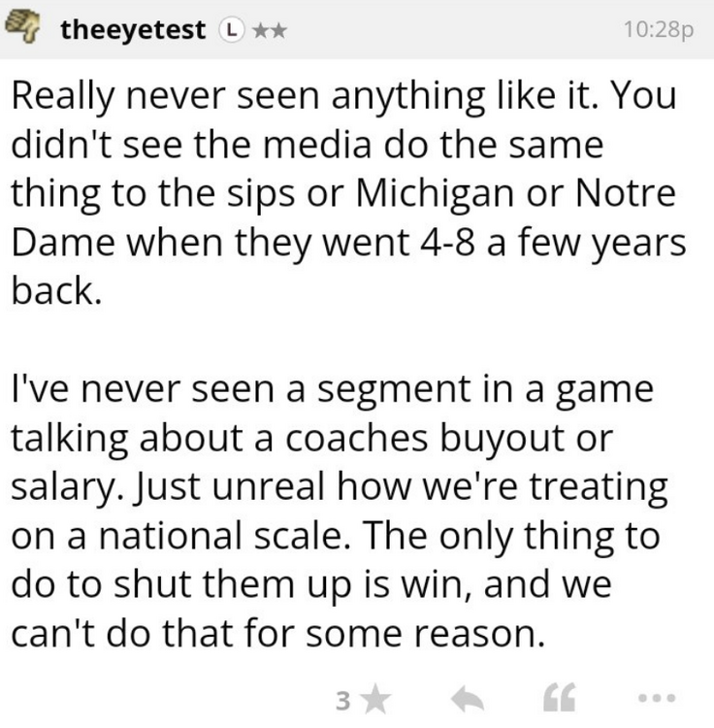
Task: Reply to the post using the arrow icon
Action: [471, 699]
